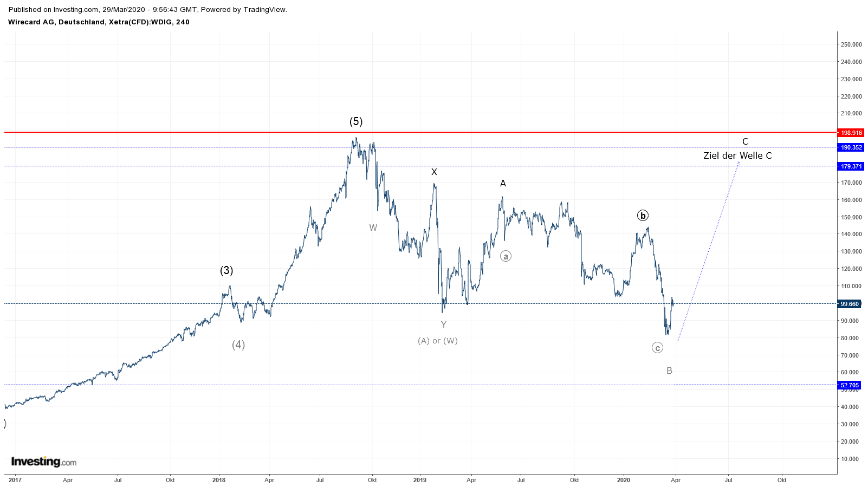This screenshot has width=868, height=487.
Task: Select the 2018 label on time axis
Action: tap(219, 480)
